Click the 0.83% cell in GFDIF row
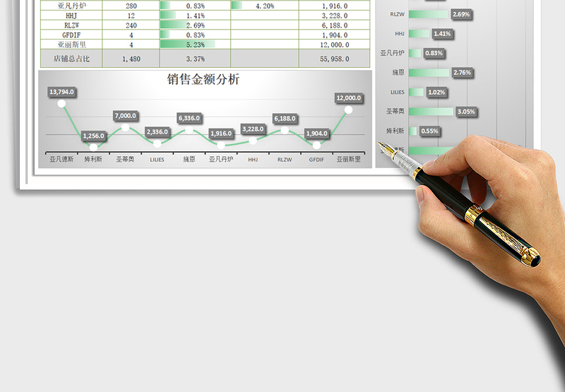The image size is (565, 392). 195,35
